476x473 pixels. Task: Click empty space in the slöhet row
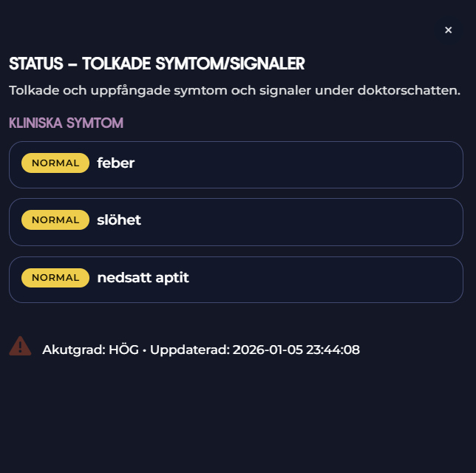310,220
